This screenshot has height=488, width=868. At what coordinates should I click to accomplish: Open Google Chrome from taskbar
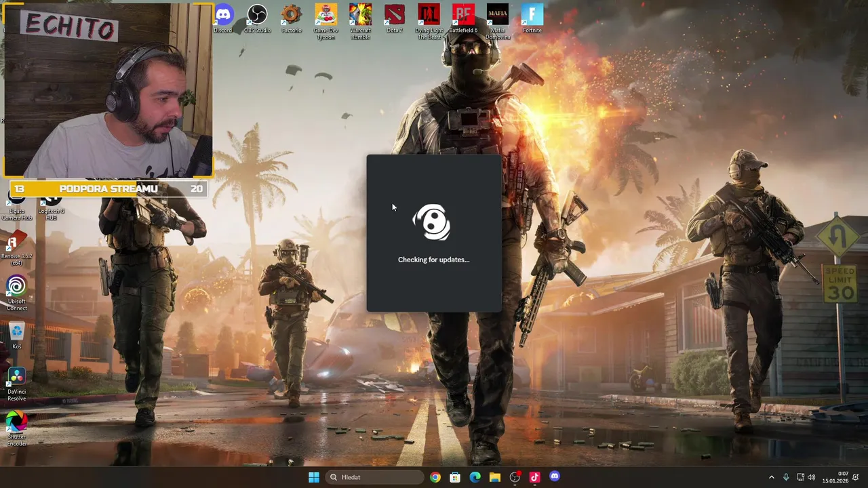point(435,477)
